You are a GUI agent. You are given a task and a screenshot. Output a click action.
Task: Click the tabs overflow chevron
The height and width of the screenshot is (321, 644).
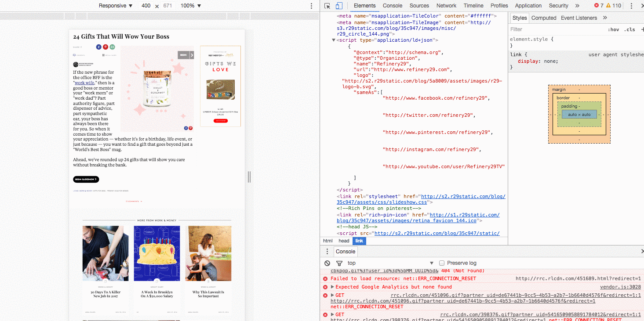coord(576,6)
